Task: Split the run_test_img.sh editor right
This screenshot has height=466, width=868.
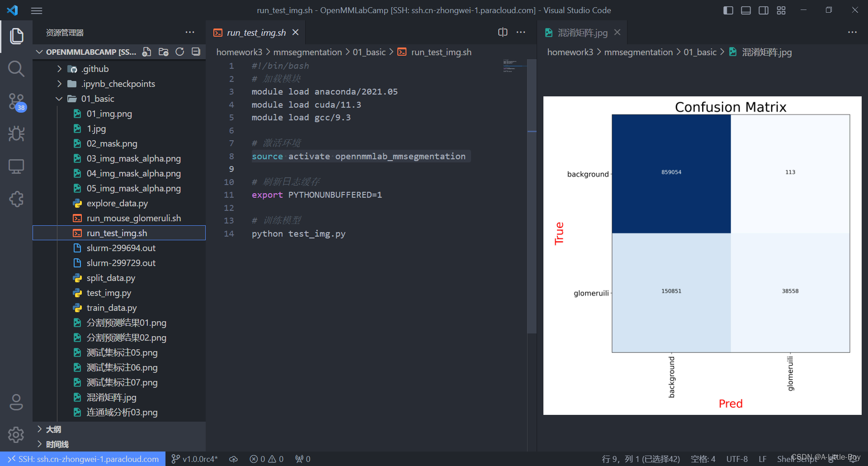Action: pos(503,33)
